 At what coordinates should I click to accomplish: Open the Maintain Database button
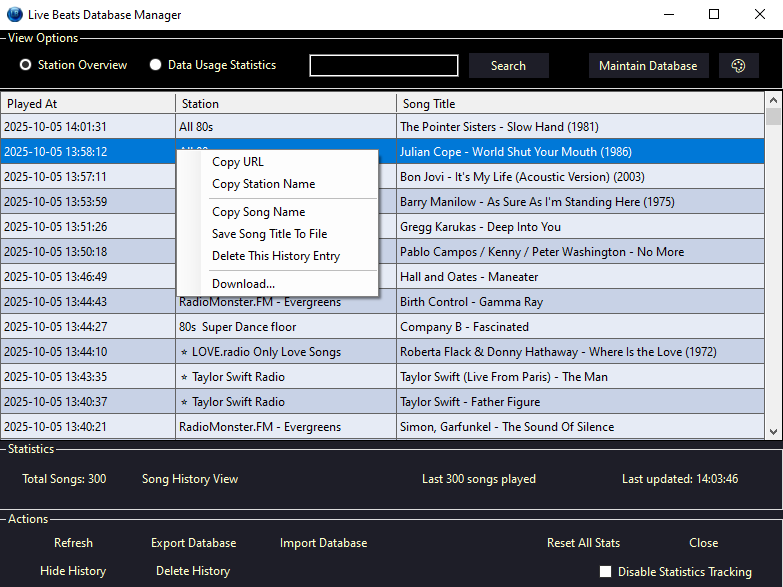[648, 66]
